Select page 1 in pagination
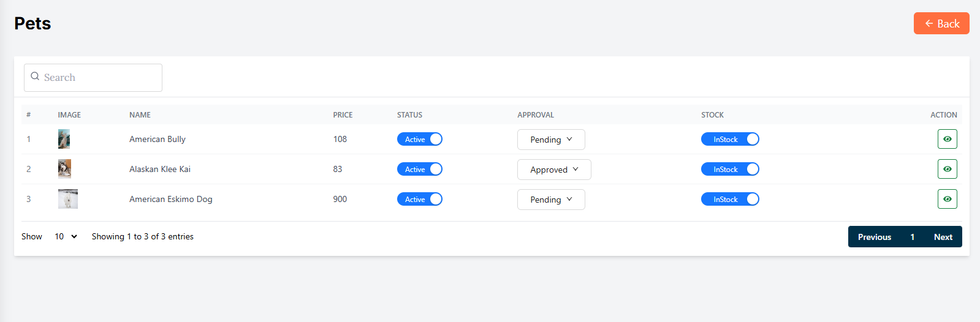 coord(912,237)
